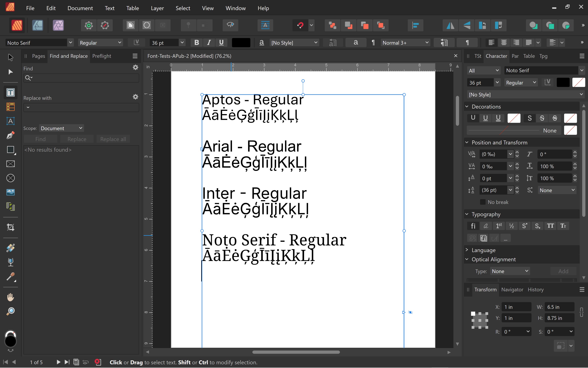Switch to Pages tab

click(x=39, y=56)
